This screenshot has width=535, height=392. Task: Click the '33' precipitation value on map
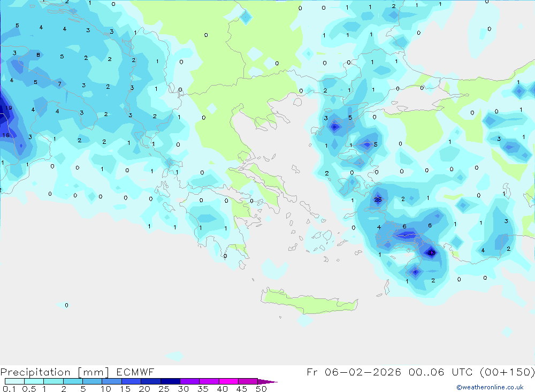coord(432,253)
